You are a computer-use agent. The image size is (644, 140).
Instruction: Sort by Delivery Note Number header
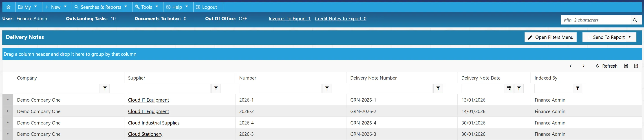373,78
